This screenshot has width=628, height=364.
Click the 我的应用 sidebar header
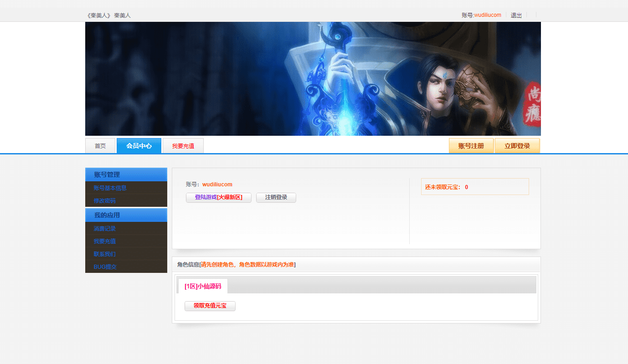pyautogui.click(x=126, y=215)
